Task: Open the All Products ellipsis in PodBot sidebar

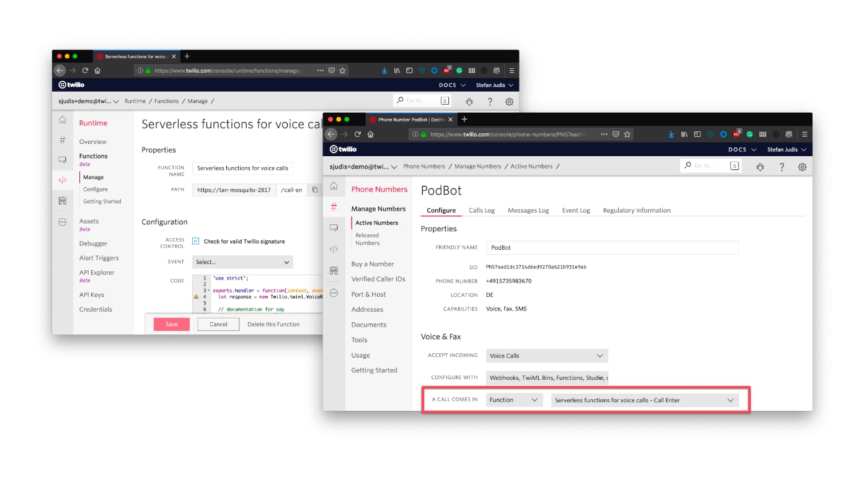Action: coord(334,293)
